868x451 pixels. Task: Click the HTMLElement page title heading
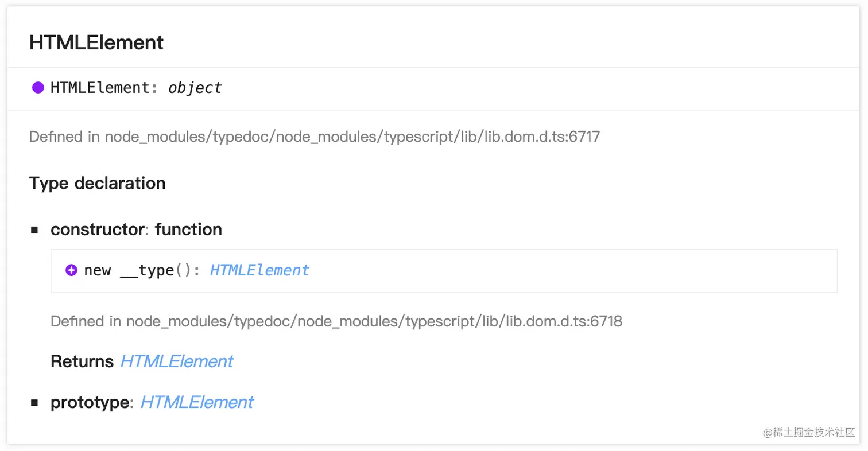click(x=96, y=42)
